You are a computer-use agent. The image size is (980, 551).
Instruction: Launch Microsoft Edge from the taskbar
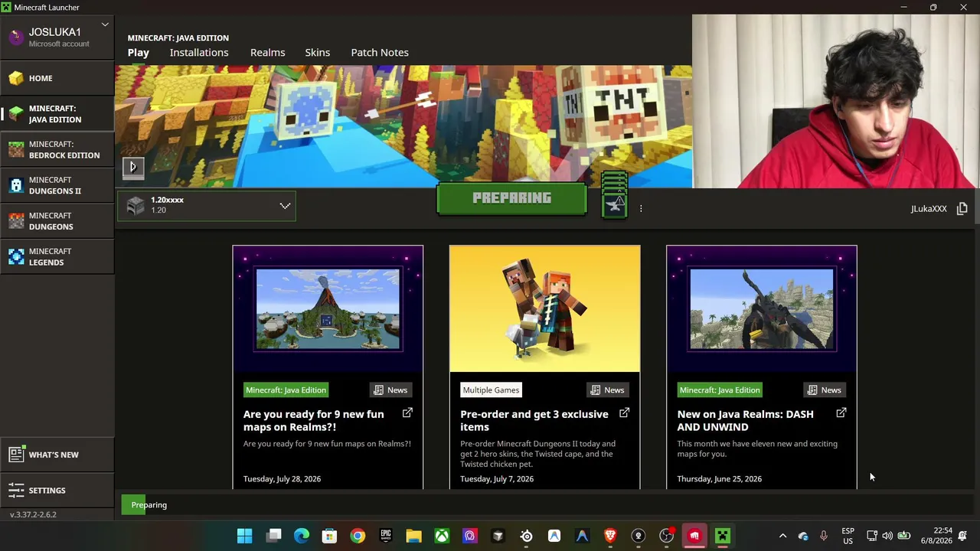click(302, 536)
